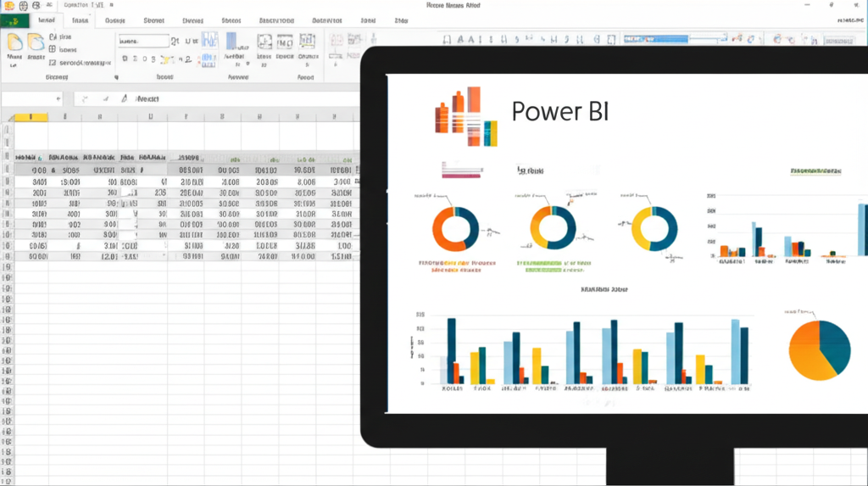Click the font name box in the ribbon
Screen dimensions: 868x486
click(143, 41)
